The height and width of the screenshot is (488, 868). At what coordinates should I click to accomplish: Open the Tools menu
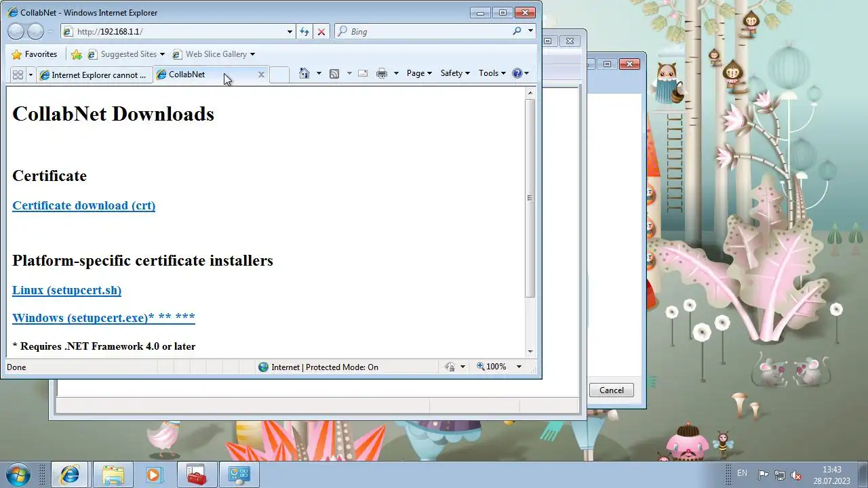click(492, 73)
